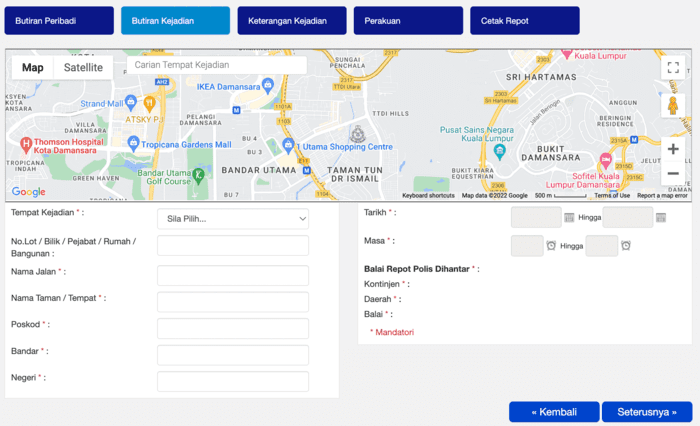This screenshot has width=700, height=426.
Task: Click the Carian Tempat Kejadian search box
Action: coord(216,65)
